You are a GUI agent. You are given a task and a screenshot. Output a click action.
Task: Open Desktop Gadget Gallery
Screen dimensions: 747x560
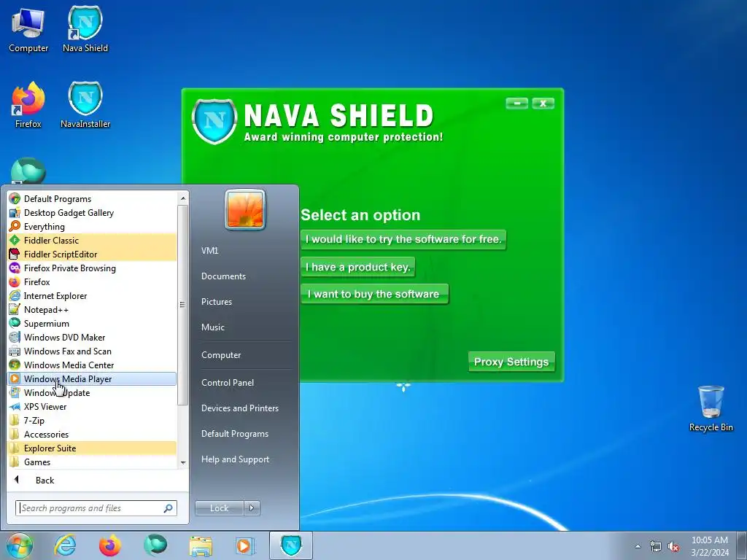(93, 213)
